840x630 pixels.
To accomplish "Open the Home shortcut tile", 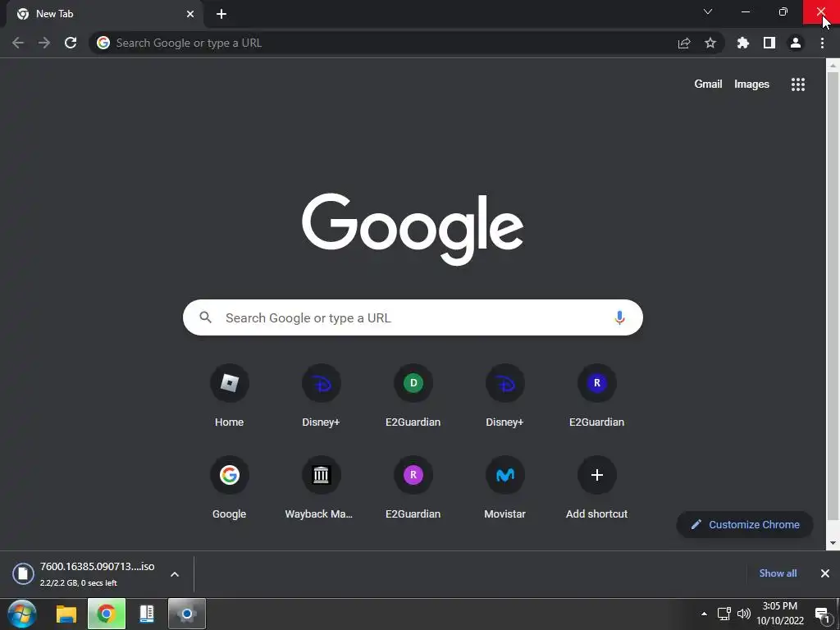I will click(230, 396).
